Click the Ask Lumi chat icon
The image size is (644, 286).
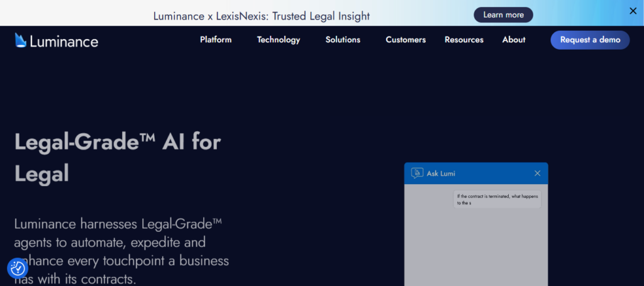[x=417, y=173]
